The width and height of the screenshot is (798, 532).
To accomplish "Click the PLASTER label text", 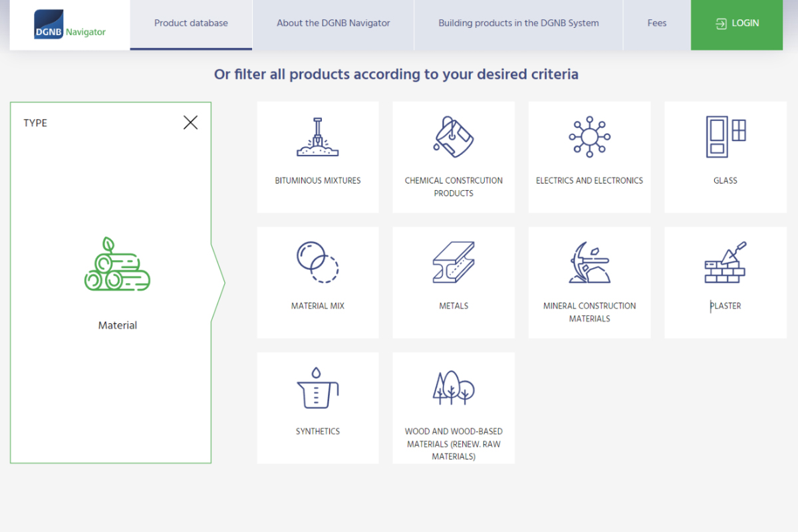I will pyautogui.click(x=726, y=306).
